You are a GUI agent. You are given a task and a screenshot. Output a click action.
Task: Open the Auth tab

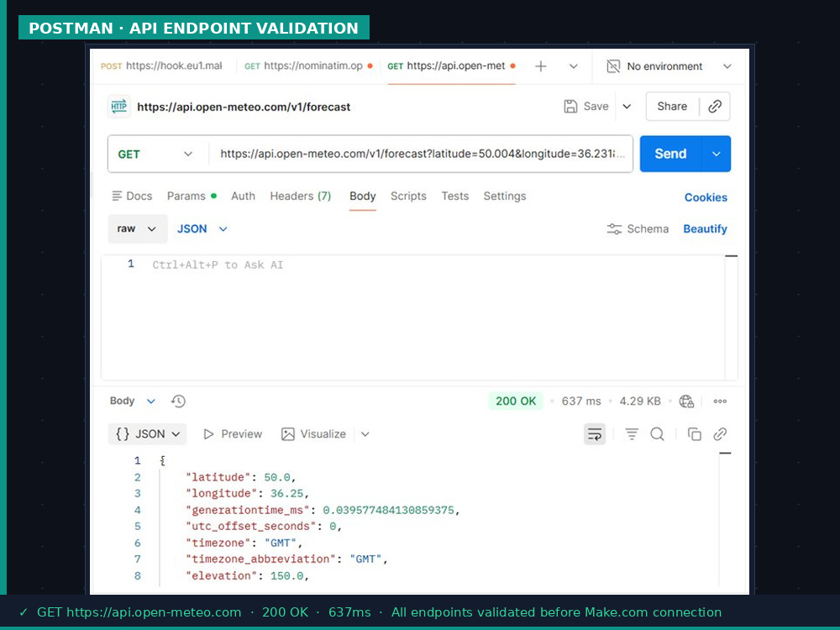(243, 196)
